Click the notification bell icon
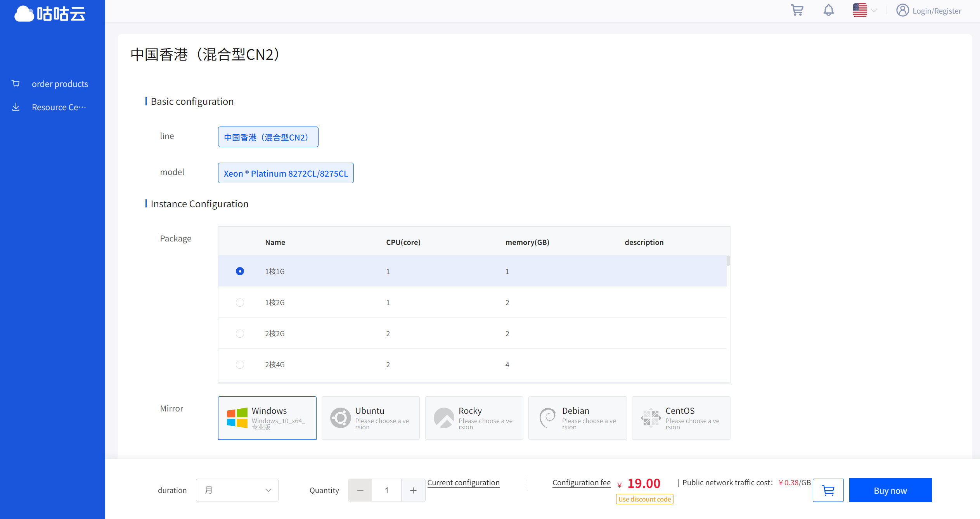The image size is (980, 519). pos(828,10)
